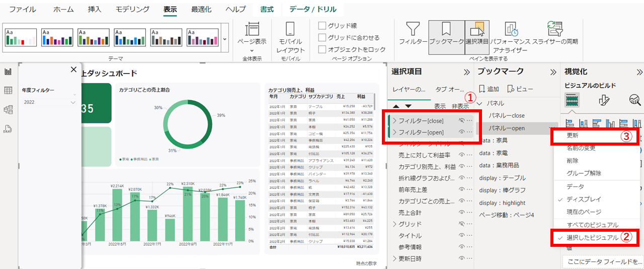The width and height of the screenshot is (644, 269).
Task: Switch to モバイル レイアウト view
Action: tap(291, 38)
